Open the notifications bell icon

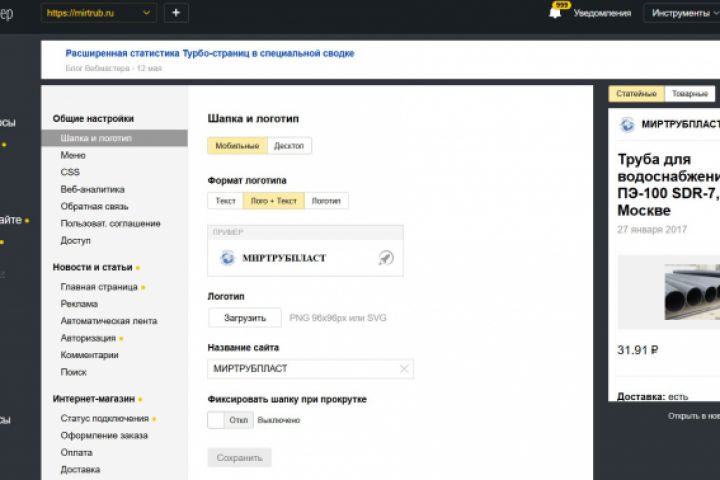pyautogui.click(x=555, y=12)
